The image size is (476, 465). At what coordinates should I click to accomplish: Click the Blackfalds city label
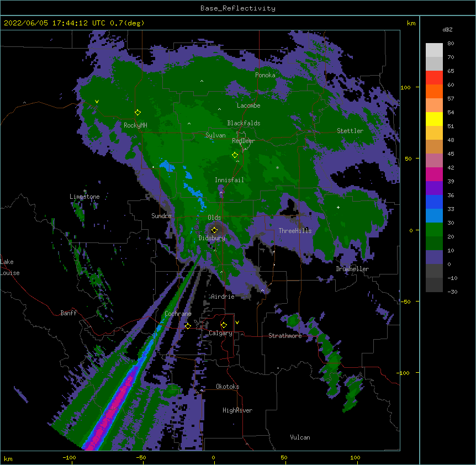(244, 123)
